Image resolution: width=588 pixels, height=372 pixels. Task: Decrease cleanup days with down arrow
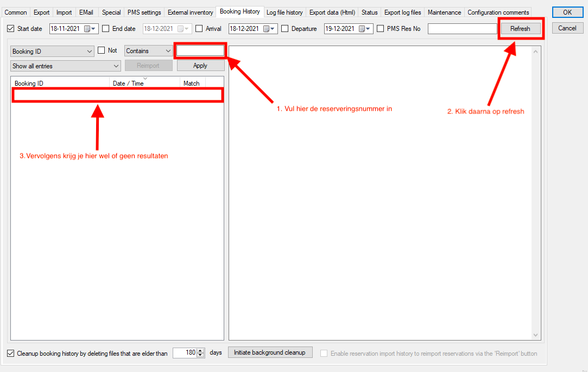(201, 355)
